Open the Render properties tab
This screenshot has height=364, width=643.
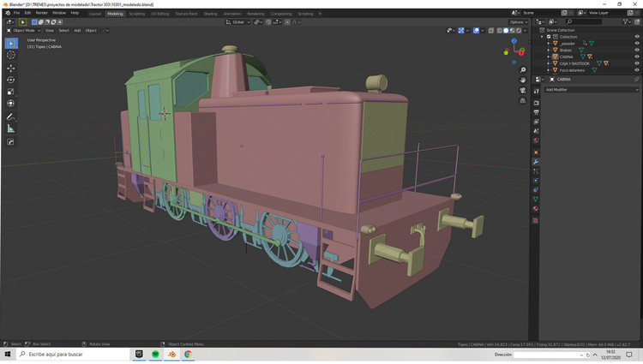(536, 103)
